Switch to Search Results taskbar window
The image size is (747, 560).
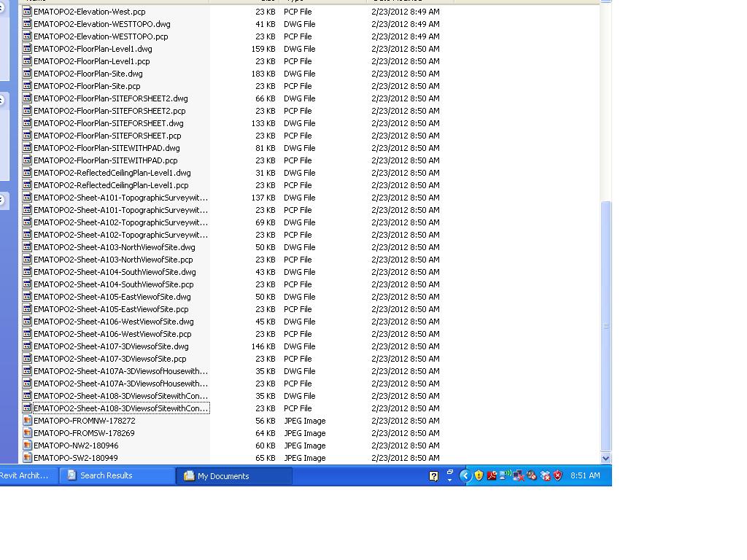117,475
